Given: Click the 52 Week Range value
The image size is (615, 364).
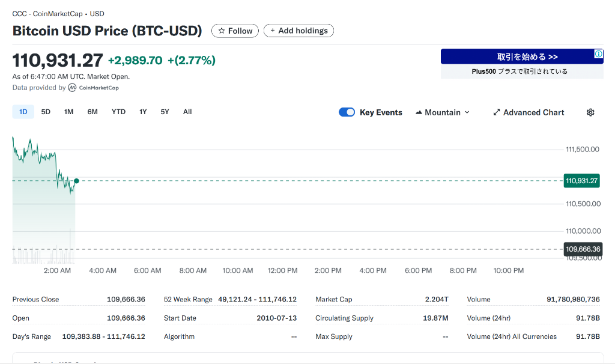Looking at the screenshot, I should [x=257, y=299].
